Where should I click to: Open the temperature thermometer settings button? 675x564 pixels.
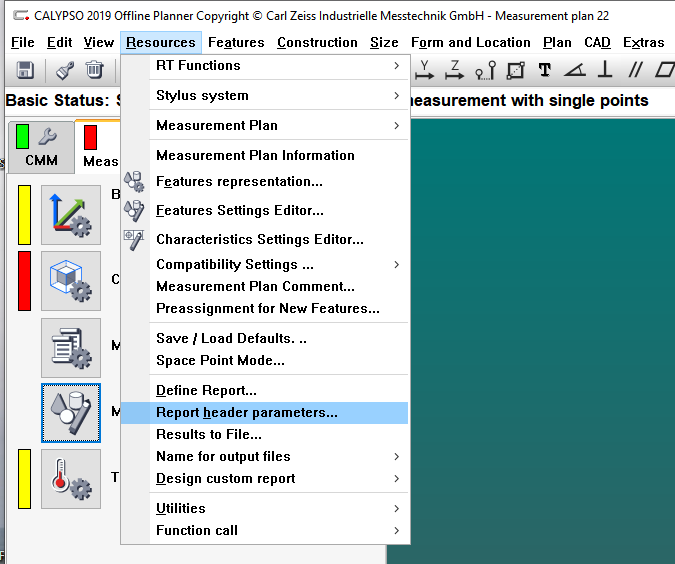click(x=70, y=479)
